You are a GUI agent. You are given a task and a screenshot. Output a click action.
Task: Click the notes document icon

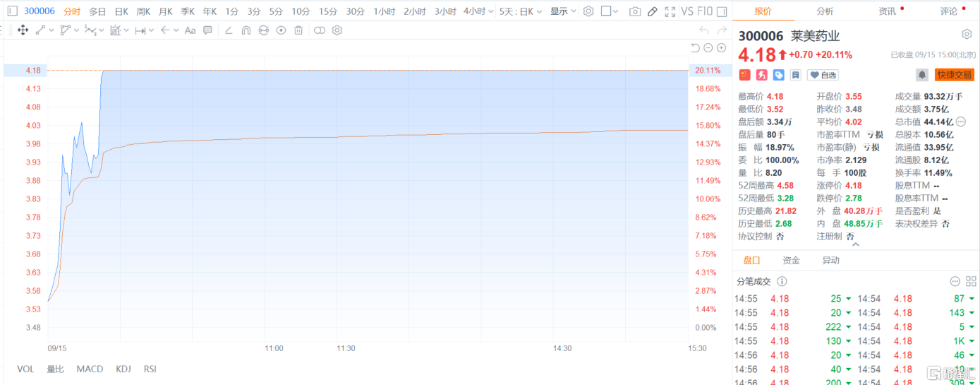[x=796, y=75]
